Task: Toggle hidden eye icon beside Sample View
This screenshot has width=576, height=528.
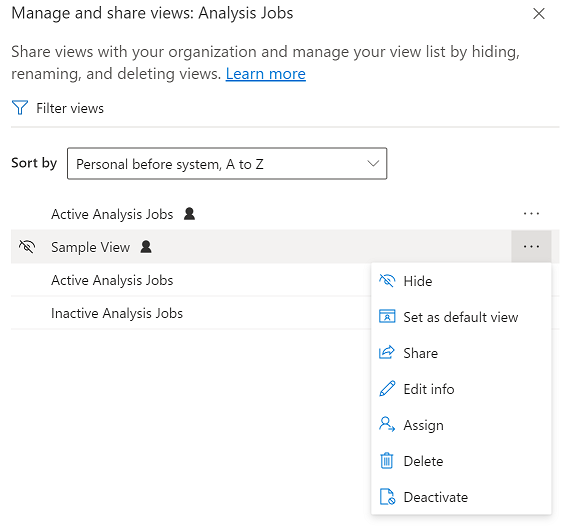Action: [x=27, y=247]
